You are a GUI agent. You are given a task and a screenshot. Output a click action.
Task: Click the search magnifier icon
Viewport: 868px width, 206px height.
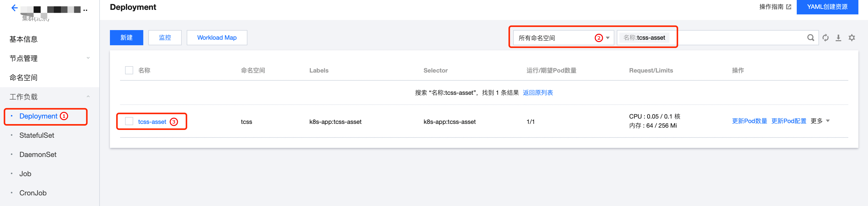810,38
